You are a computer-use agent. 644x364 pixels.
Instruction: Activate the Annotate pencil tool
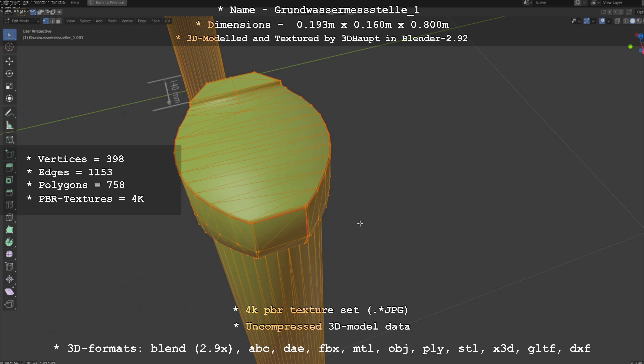tap(9, 113)
